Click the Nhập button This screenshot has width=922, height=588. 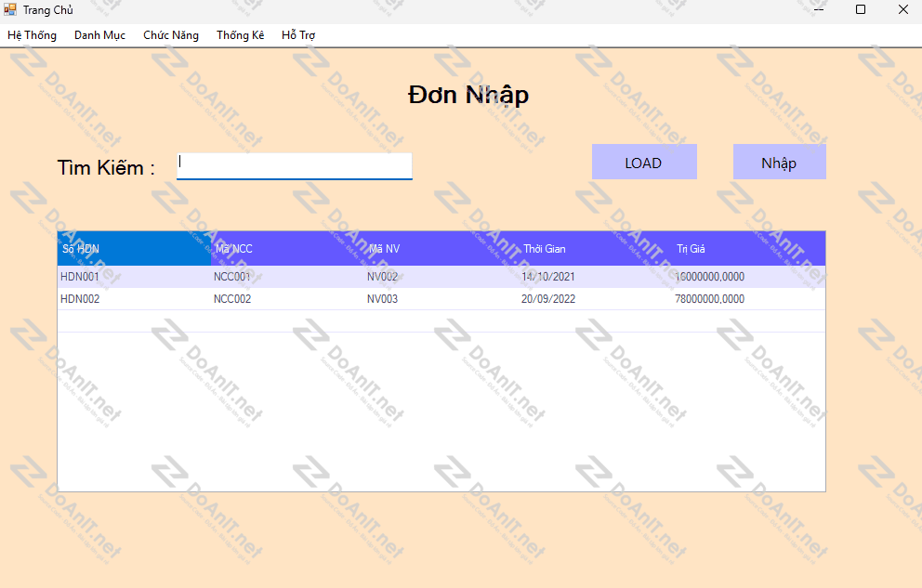779,163
